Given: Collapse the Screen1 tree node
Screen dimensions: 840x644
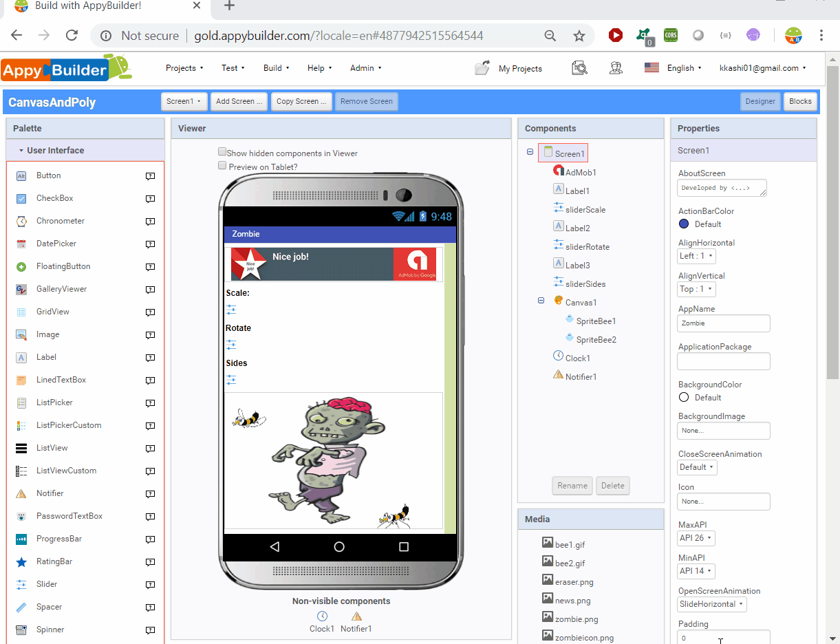Looking at the screenshot, I should click(x=530, y=153).
